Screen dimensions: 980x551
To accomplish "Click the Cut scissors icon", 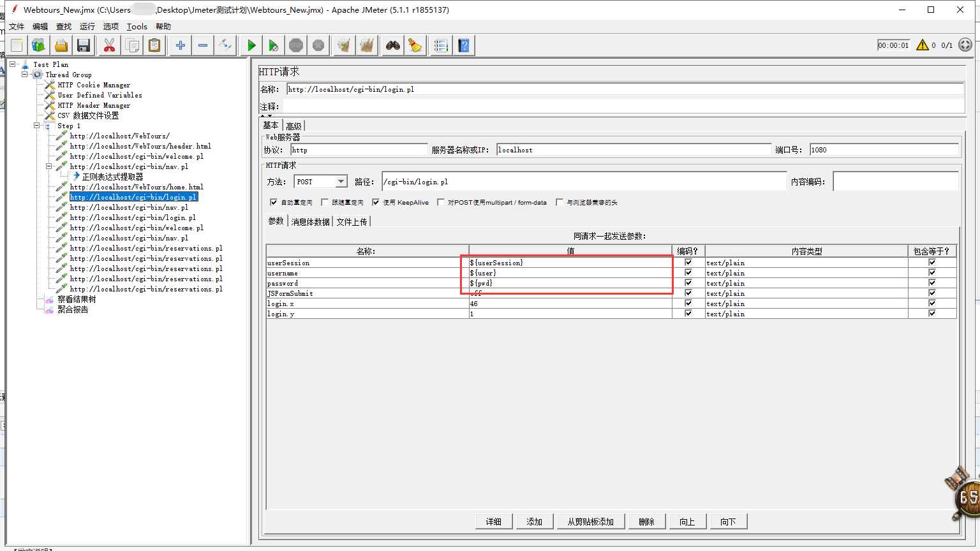I will pos(109,45).
